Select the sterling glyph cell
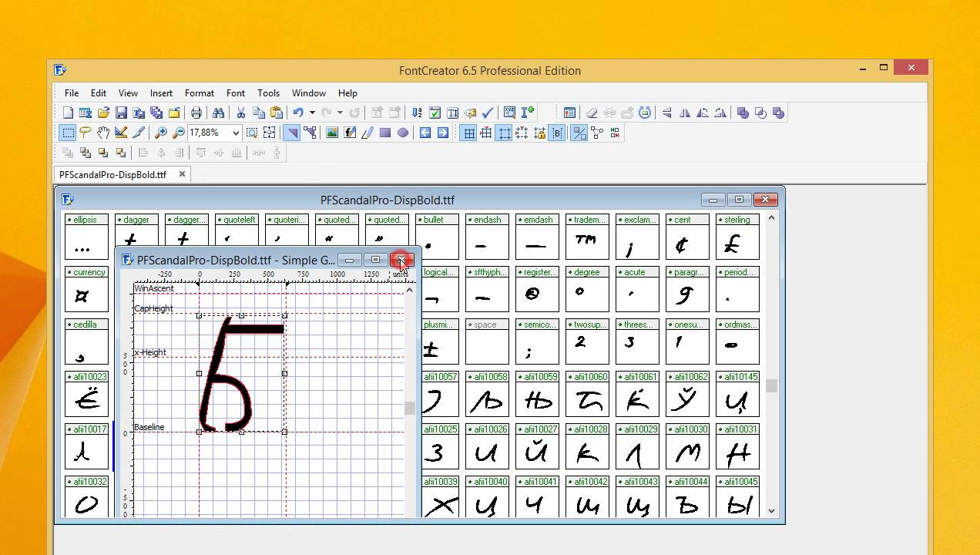The height and width of the screenshot is (555, 980). click(737, 237)
